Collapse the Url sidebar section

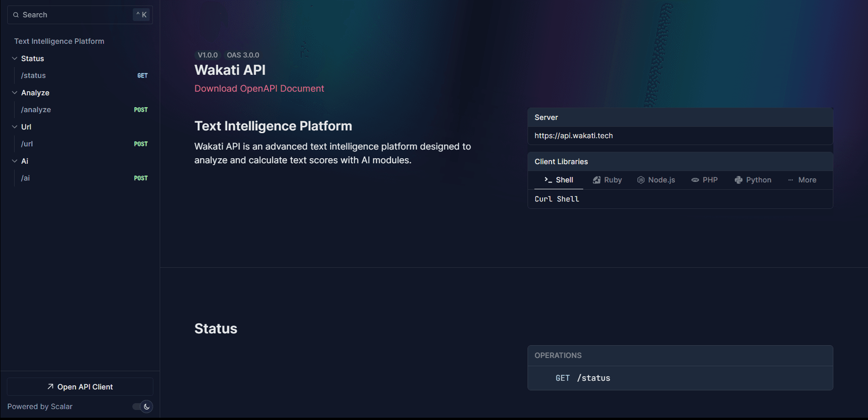[15, 127]
